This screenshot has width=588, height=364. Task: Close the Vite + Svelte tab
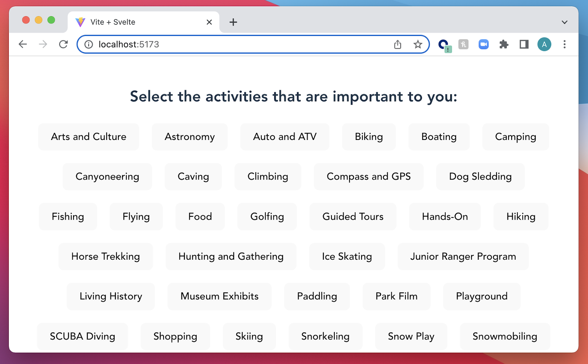(209, 22)
